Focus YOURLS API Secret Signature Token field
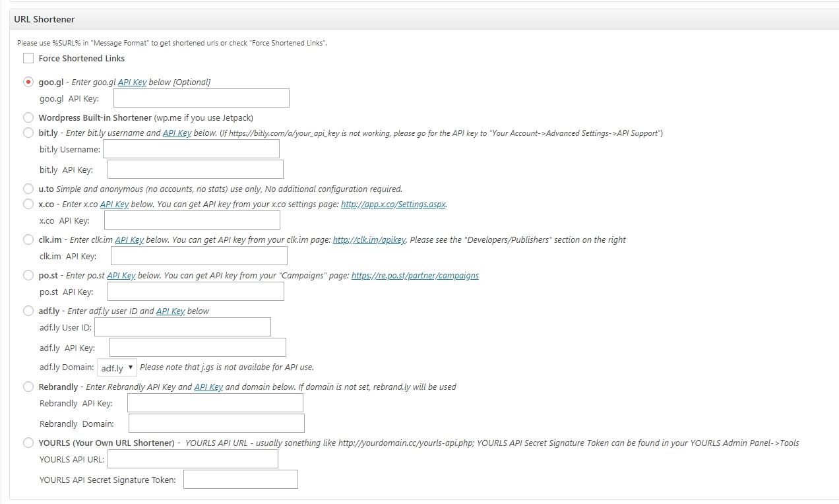 click(241, 479)
